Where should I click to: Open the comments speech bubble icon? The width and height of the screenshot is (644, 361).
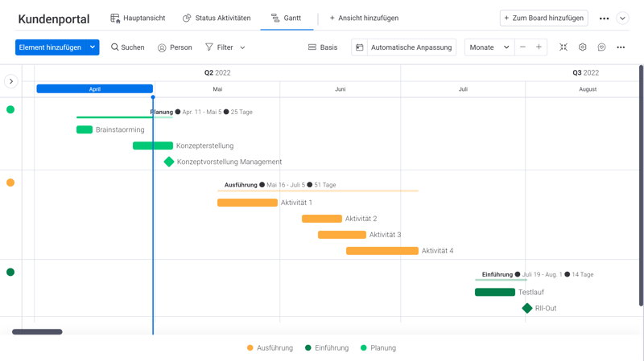(x=601, y=47)
